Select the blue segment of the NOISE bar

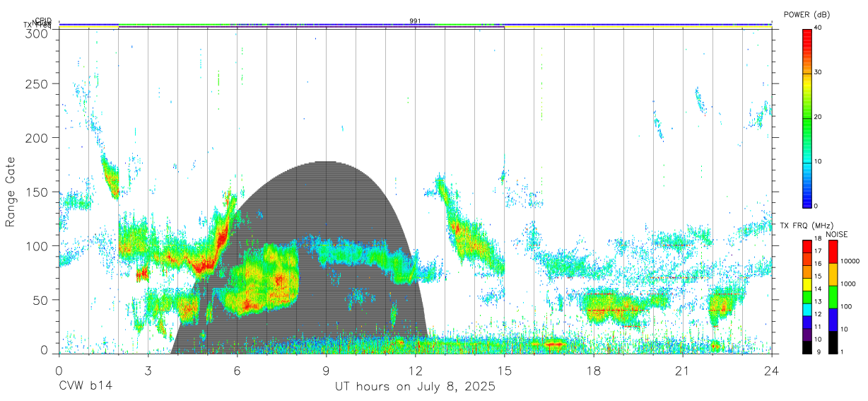pyautogui.click(x=832, y=320)
